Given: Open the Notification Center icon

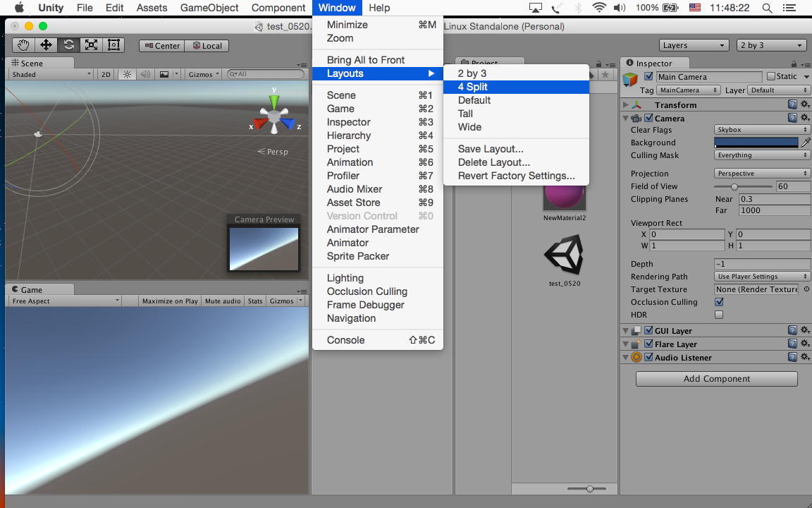Looking at the screenshot, I should point(789,8).
